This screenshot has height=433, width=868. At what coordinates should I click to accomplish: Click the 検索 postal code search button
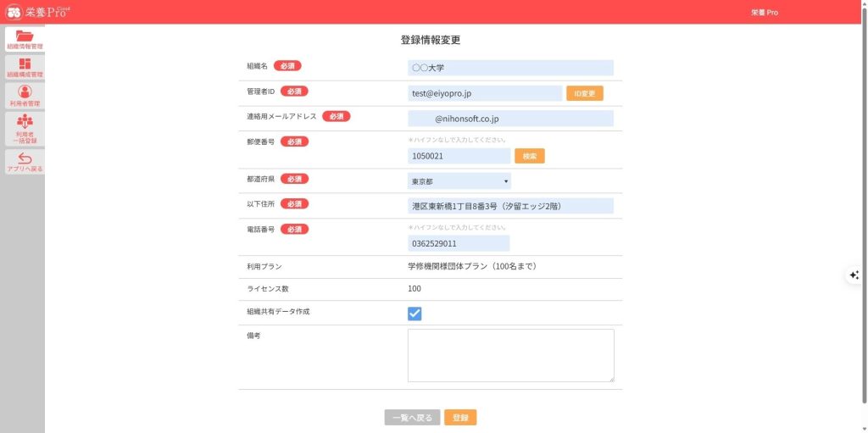click(529, 156)
